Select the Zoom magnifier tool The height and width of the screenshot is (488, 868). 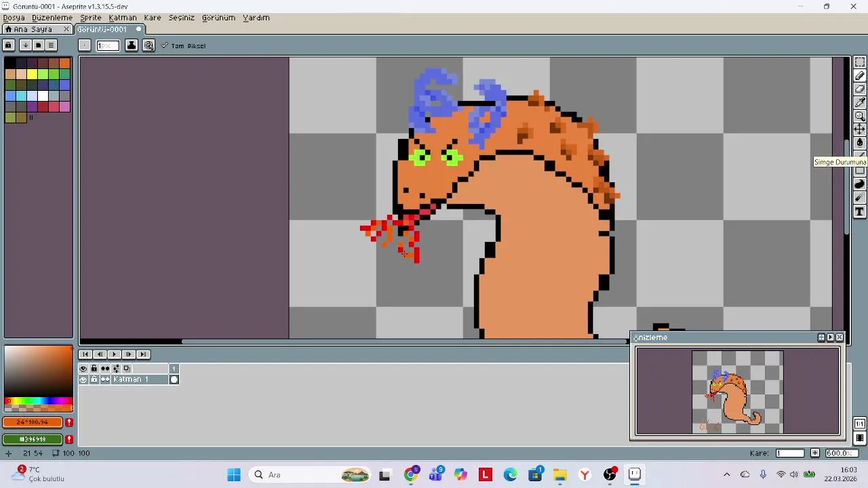860,117
